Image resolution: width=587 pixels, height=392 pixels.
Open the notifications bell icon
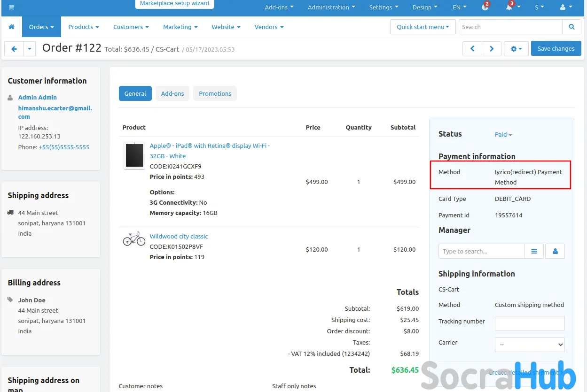(x=509, y=8)
